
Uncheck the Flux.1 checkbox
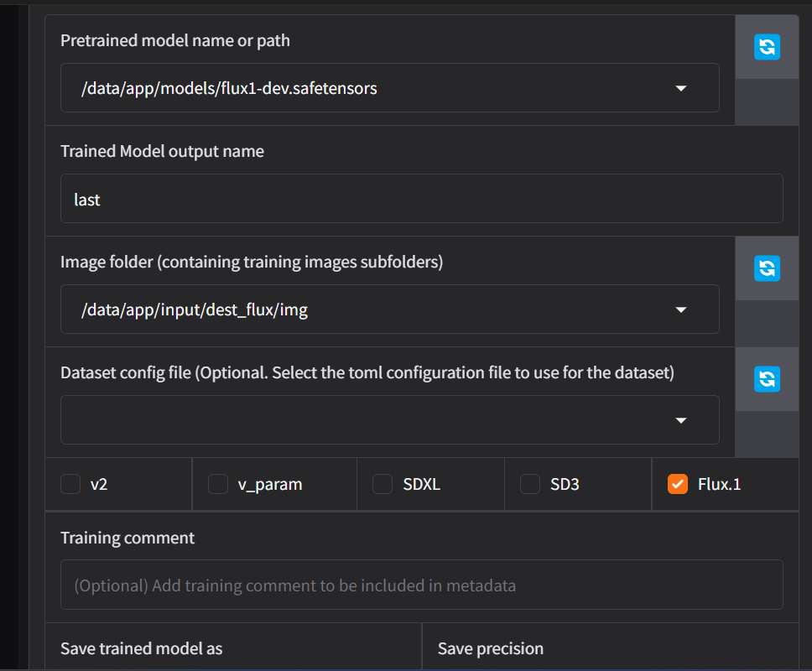678,484
